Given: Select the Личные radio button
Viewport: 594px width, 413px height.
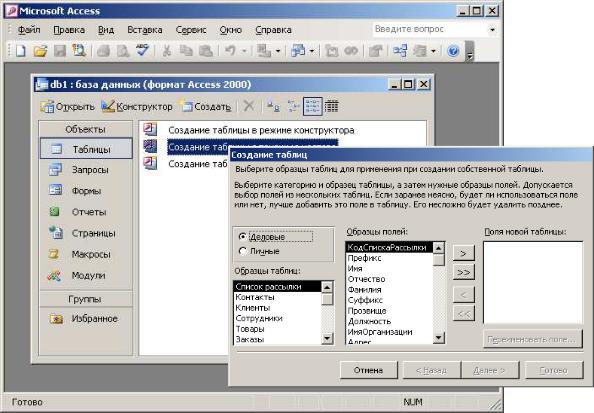Looking at the screenshot, I should click(242, 251).
